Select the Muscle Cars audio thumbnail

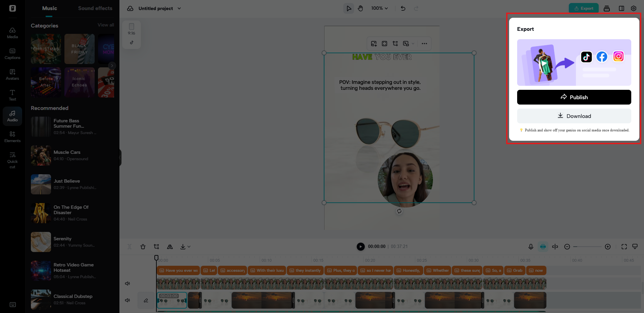[41, 155]
